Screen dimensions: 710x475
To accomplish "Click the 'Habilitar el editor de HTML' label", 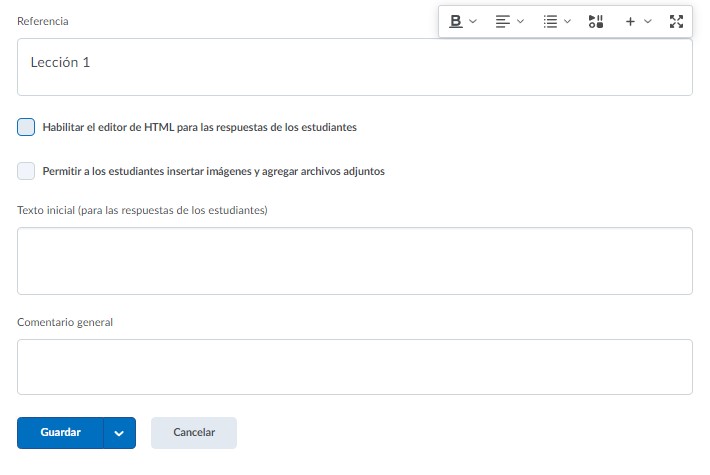I will [x=200, y=127].
